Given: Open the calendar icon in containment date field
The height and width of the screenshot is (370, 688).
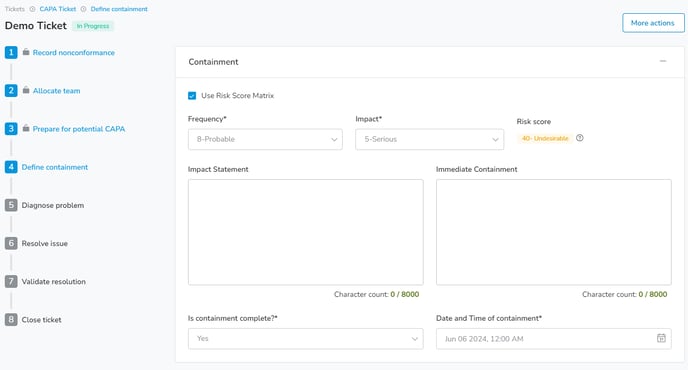Looking at the screenshot, I should click(661, 338).
